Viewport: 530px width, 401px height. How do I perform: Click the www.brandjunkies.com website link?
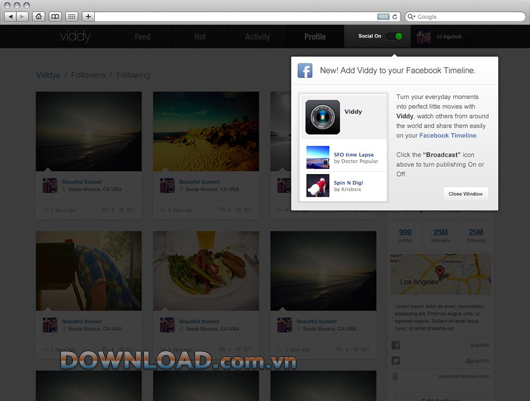tap(463, 376)
